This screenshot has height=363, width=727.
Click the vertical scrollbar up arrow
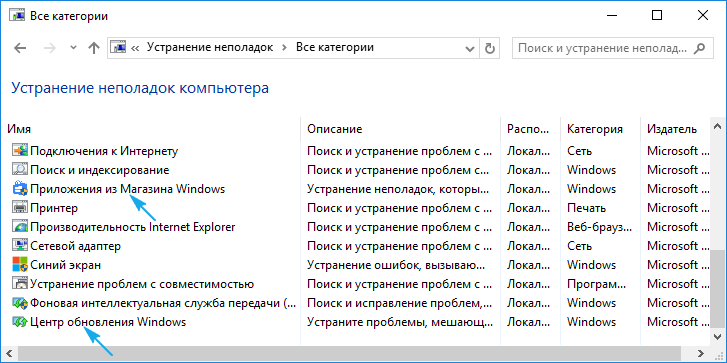tap(717, 127)
